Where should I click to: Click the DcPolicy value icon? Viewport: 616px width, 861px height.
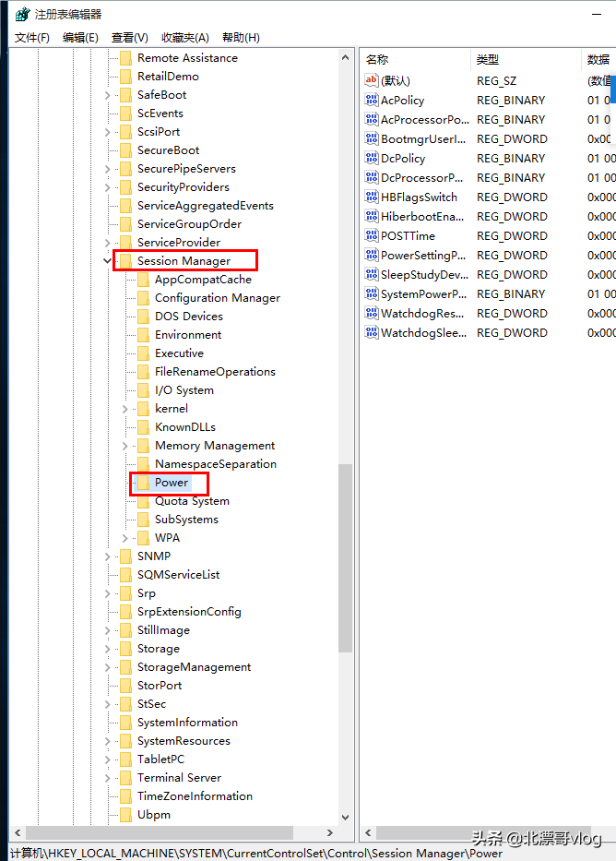372,158
